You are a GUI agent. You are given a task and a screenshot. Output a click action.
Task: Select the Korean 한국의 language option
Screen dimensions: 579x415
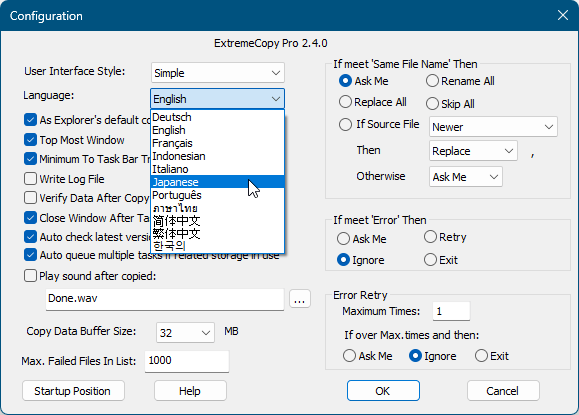point(217,246)
